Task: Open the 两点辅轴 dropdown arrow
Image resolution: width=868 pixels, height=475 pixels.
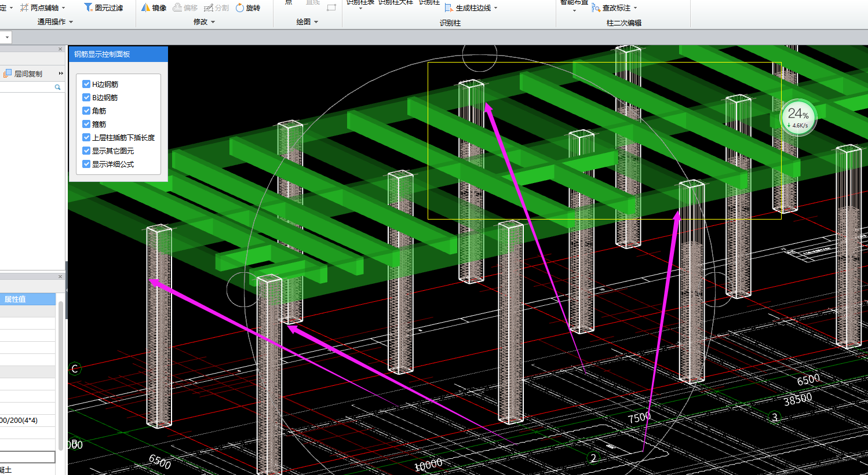Action: [x=64, y=8]
